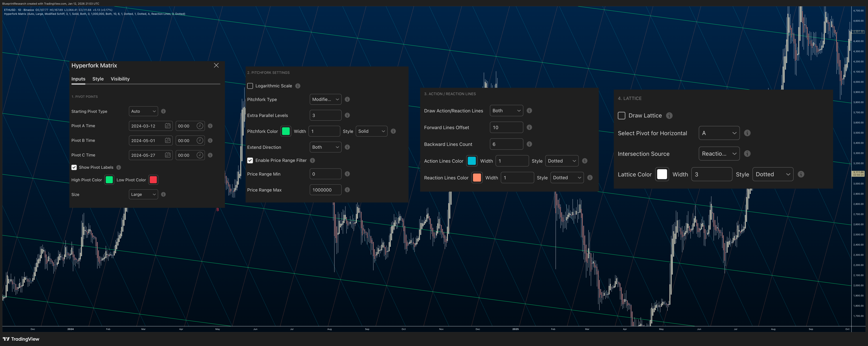Pick the Low Pivot Color swatch
The image size is (868, 346).
click(x=153, y=180)
